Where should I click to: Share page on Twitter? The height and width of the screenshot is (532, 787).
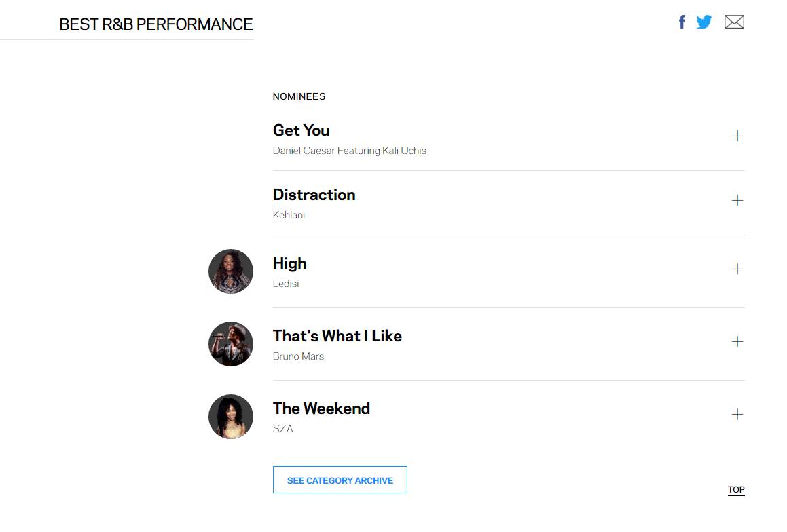click(x=704, y=22)
